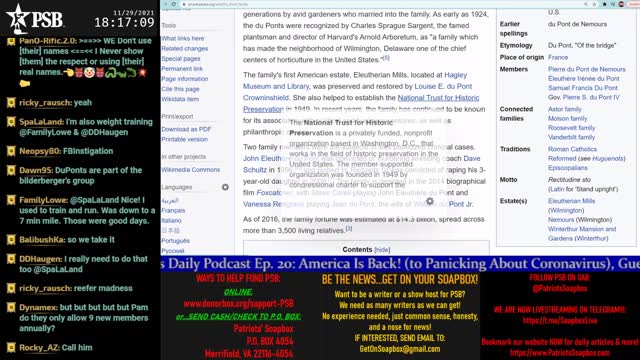Open 'Pierre du Pont de Nemours' member link
This screenshot has width=640, height=360.
click(587, 69)
